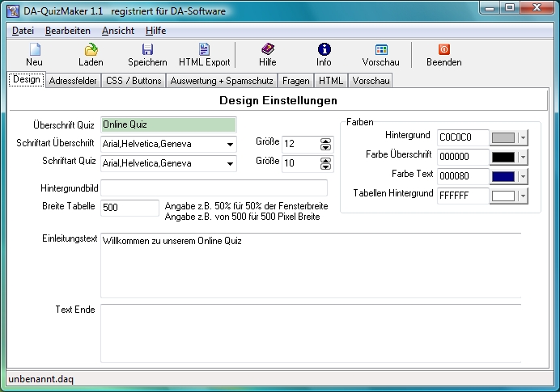The width and height of the screenshot is (560, 392).
Task: Click the Neu new file icon
Action: click(x=34, y=50)
